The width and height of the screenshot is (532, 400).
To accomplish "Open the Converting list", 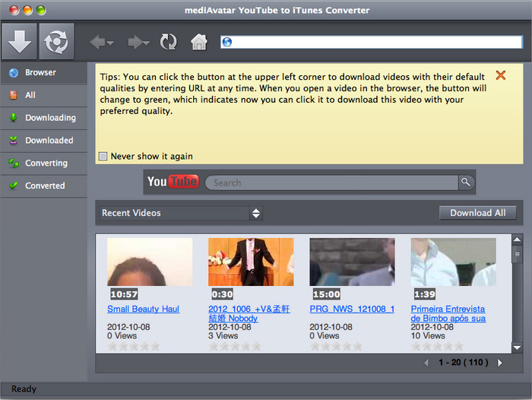I will coord(44,163).
